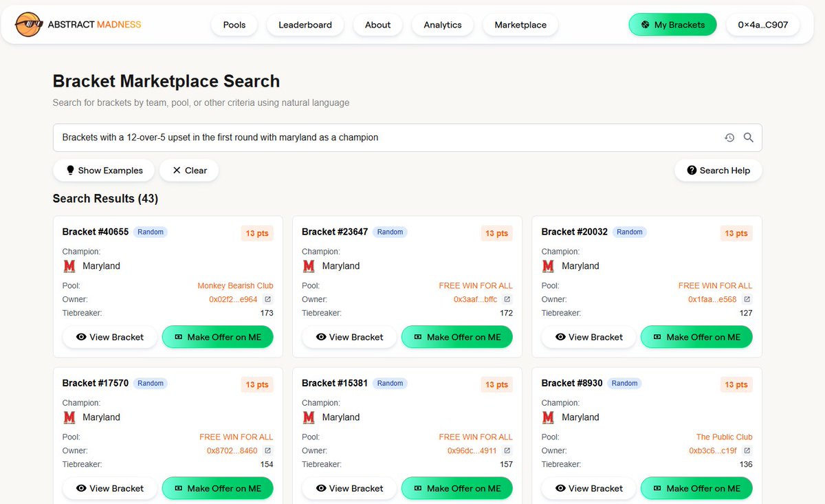Open FREE WIN FOR ALL pool in Bracket #20032

(715, 285)
